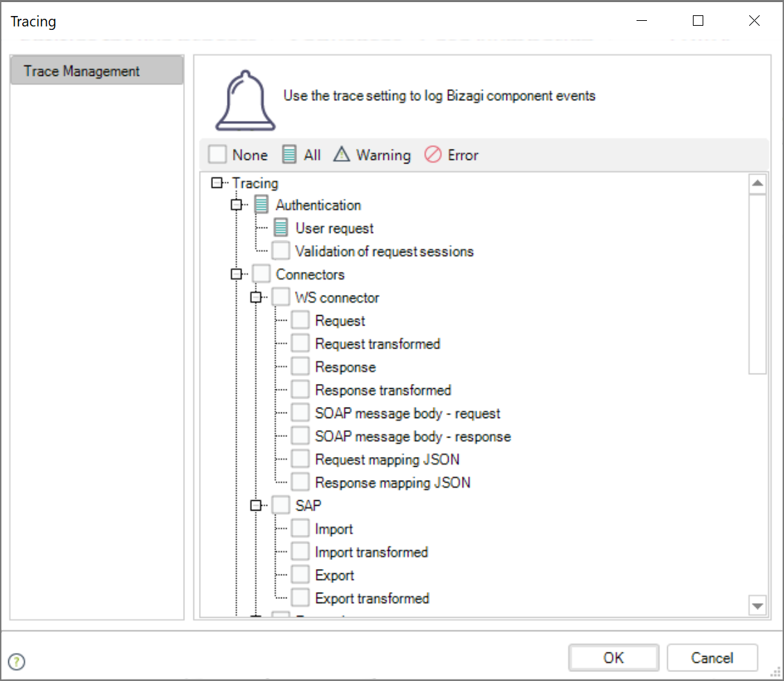This screenshot has height=681, width=784.
Task: Check the Response transformed checkbox
Action: tap(300, 389)
